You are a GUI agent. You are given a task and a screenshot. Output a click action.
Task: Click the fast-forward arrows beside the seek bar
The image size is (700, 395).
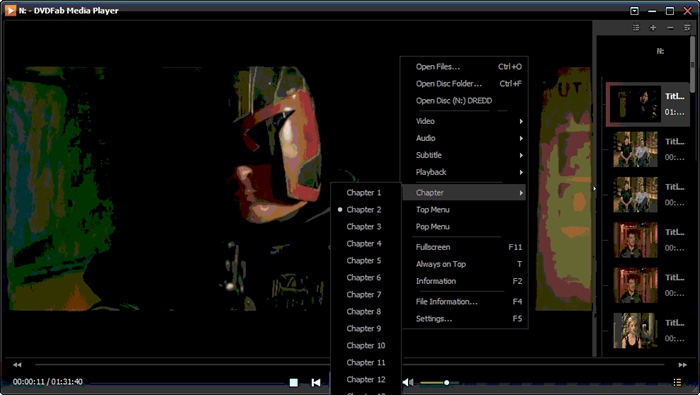click(683, 365)
